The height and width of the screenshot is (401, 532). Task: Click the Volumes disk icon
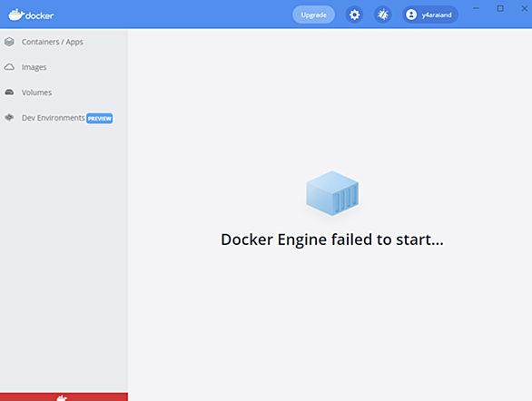click(x=9, y=93)
